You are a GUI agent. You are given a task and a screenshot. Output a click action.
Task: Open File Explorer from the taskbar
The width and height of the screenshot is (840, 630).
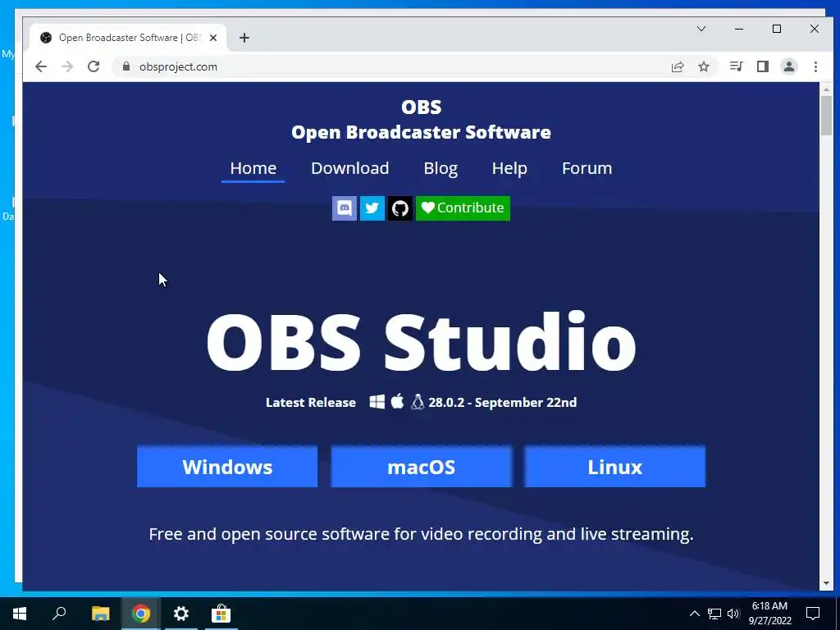tap(100, 614)
